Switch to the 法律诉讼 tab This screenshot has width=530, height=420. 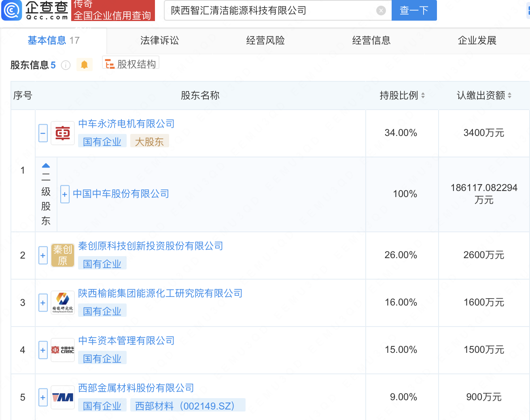point(159,40)
